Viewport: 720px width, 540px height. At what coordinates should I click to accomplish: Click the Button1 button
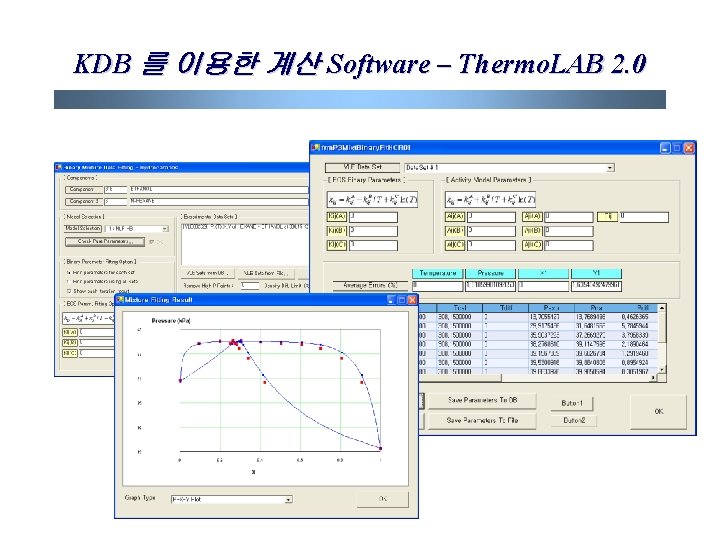pos(572,403)
